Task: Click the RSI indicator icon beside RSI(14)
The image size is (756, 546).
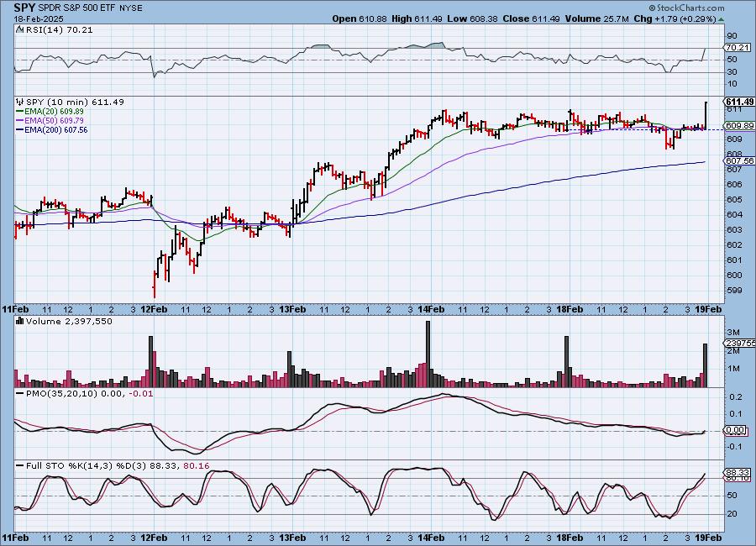Action: (20, 29)
